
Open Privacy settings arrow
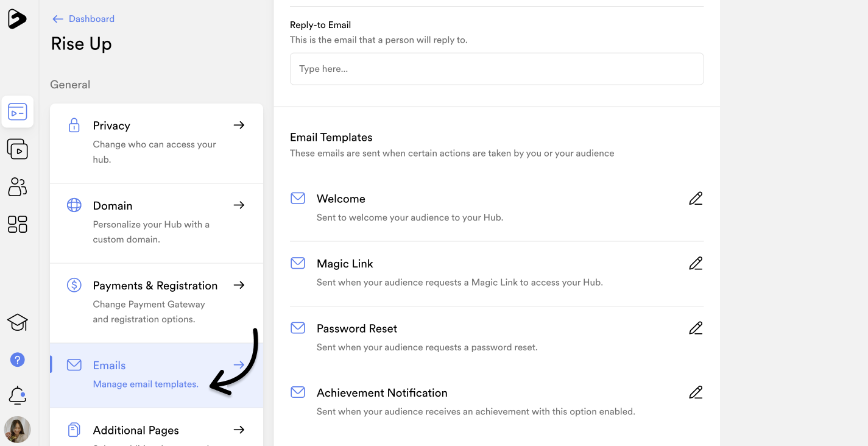click(239, 125)
